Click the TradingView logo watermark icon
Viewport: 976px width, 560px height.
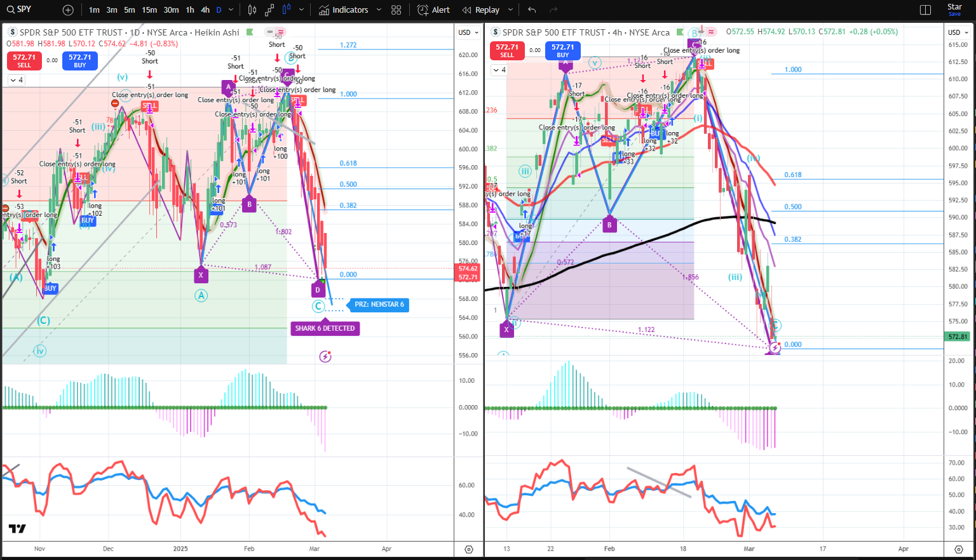17,529
